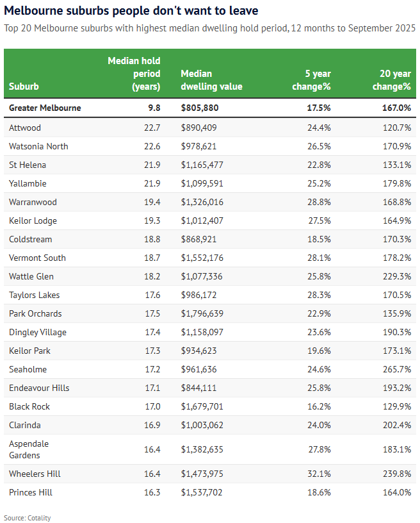Click the Attwood suburb name
This screenshot has height=523, width=420.
pos(24,128)
